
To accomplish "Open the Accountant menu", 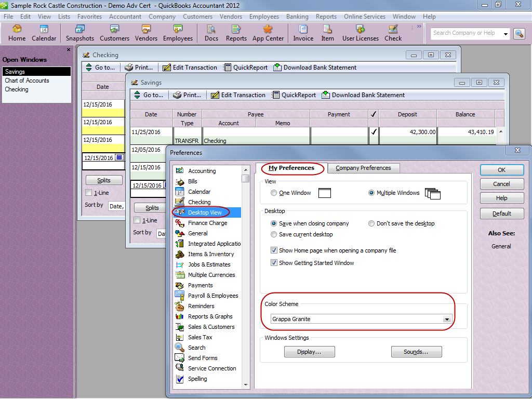I will click(125, 17).
